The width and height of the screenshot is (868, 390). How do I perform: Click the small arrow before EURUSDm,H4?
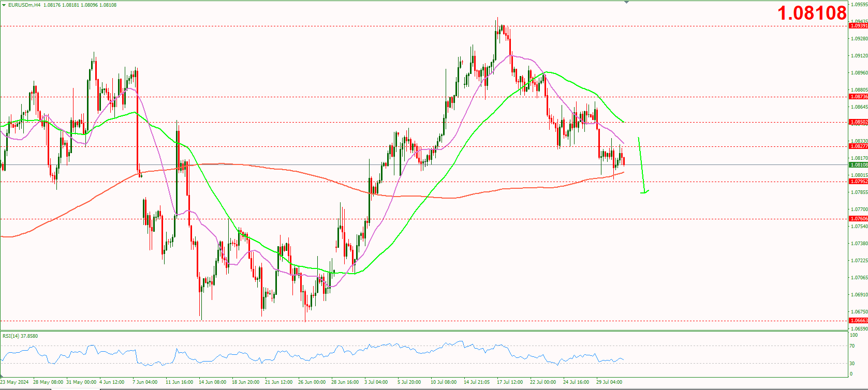4,5
